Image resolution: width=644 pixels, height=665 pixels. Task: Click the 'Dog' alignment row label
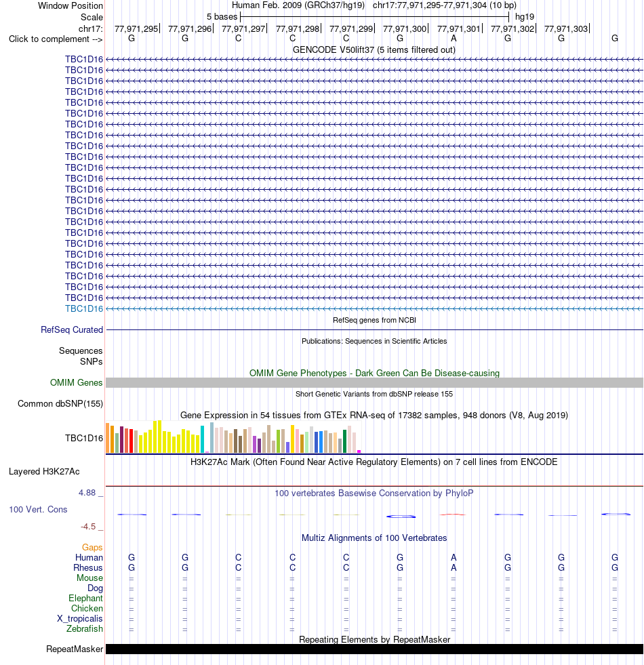[95, 588]
